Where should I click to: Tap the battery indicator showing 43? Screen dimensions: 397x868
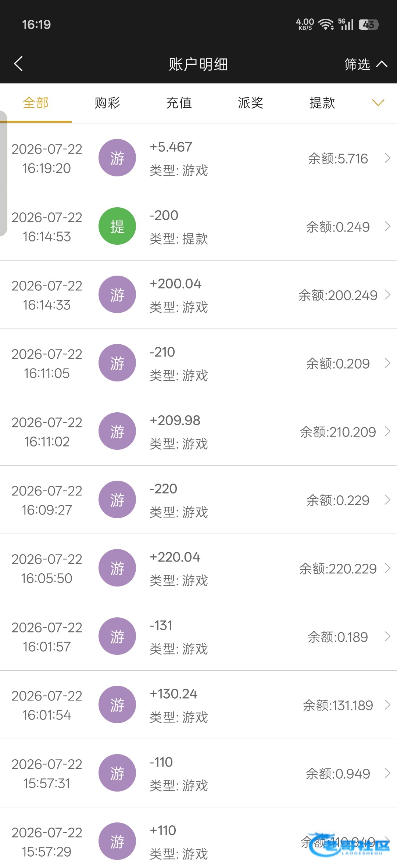click(369, 25)
